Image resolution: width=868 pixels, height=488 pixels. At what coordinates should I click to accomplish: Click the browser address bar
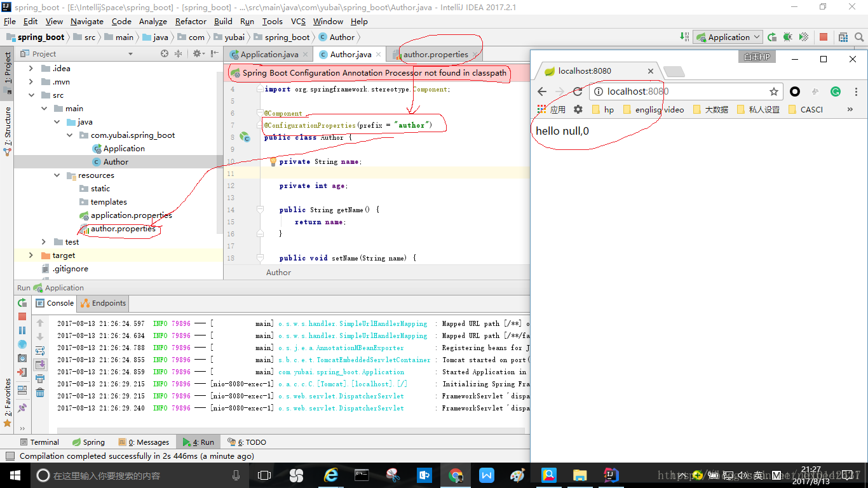click(x=685, y=91)
